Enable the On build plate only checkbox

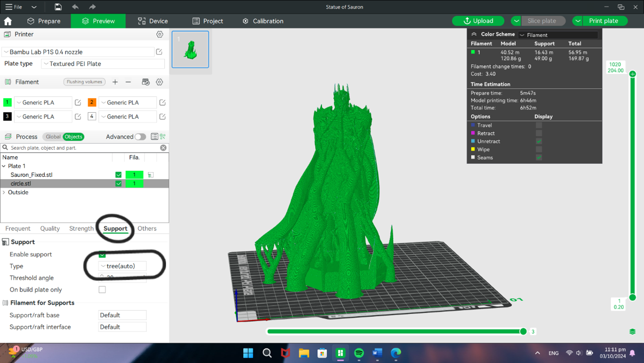pos(102,290)
